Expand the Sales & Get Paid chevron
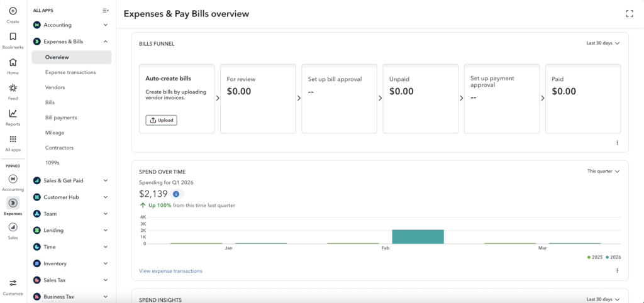 point(106,180)
